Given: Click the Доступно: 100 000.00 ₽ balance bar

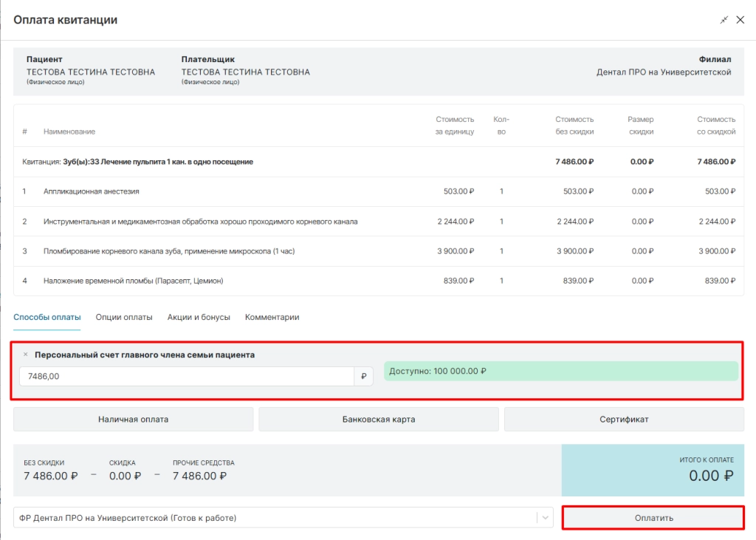Looking at the screenshot, I should click(561, 371).
